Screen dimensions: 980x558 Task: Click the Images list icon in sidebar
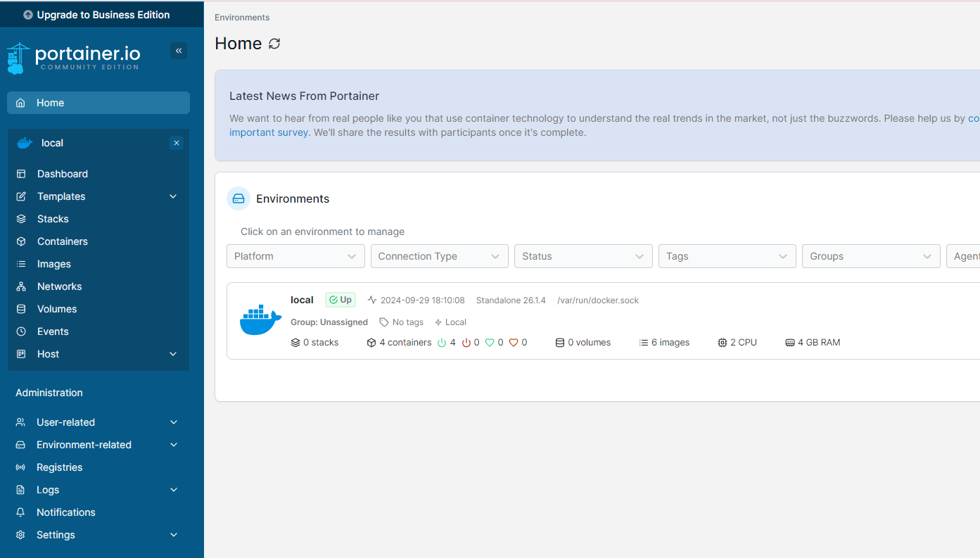pyautogui.click(x=21, y=264)
